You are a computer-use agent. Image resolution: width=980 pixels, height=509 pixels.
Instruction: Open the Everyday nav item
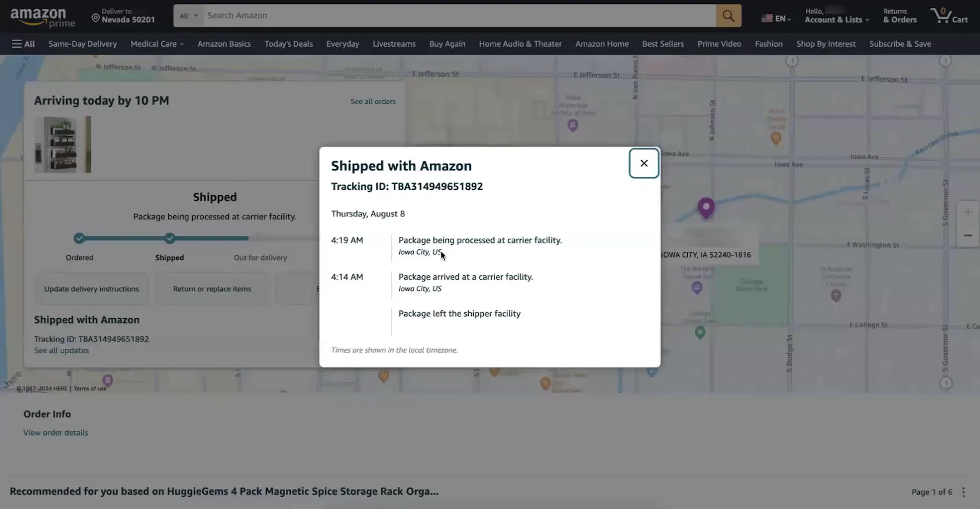[342, 44]
